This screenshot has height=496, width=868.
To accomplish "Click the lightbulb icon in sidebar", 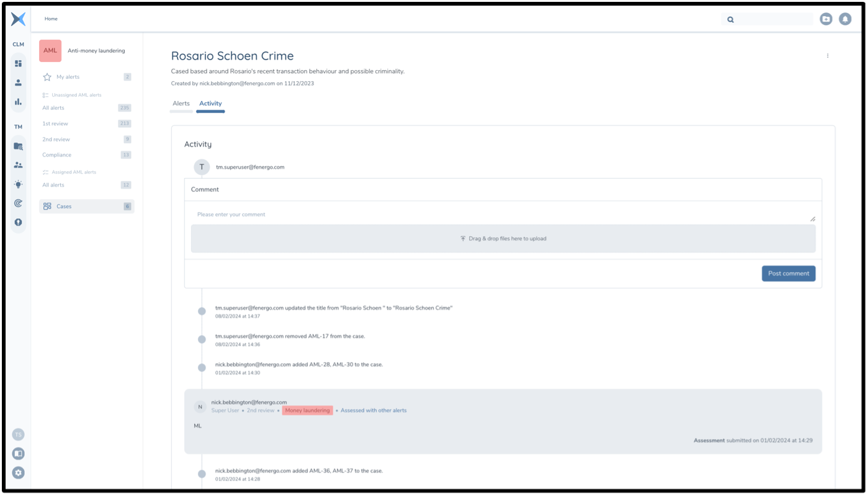I will (18, 184).
